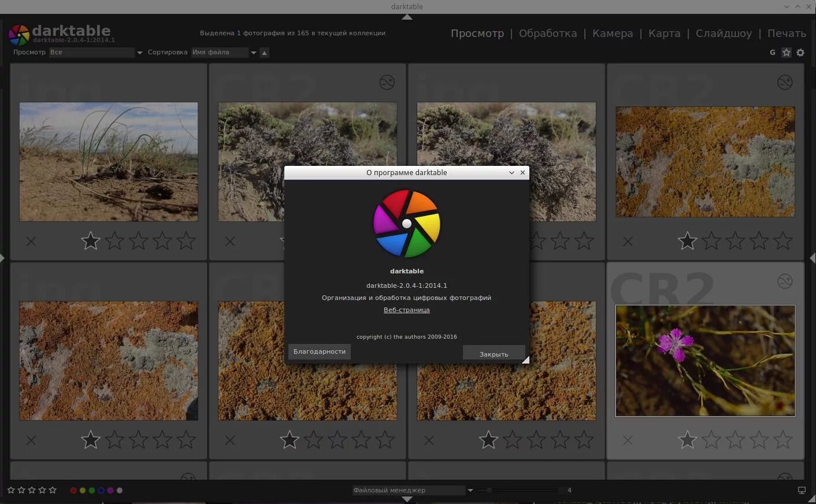Set third star on the grass photo
The height and width of the screenshot is (504, 816).
click(139, 240)
